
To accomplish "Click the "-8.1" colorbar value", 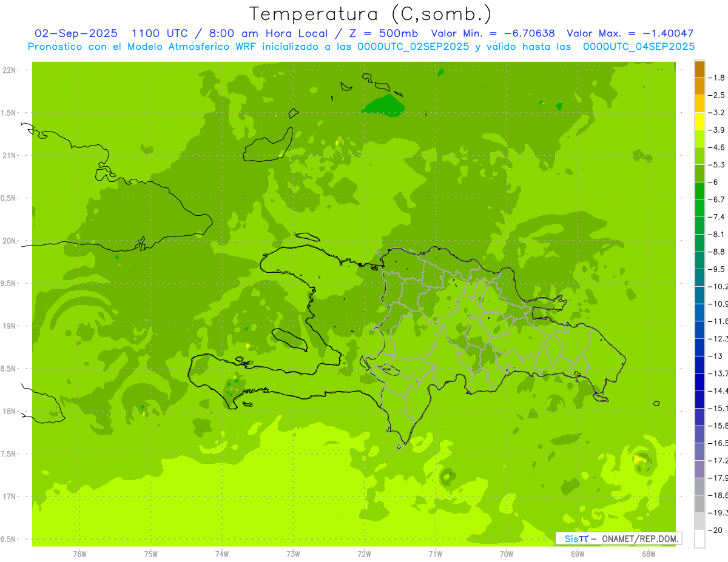I will [717, 235].
